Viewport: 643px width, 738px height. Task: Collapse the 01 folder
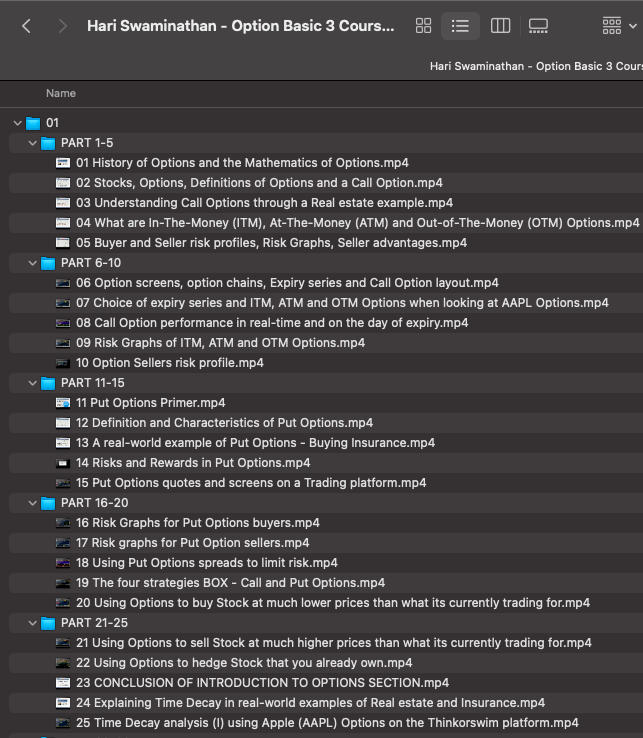click(x=17, y=123)
